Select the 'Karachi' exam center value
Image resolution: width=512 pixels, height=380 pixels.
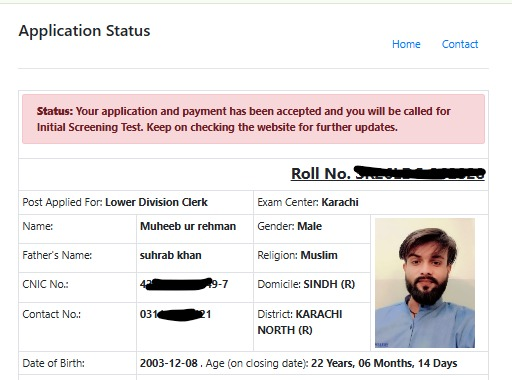[340, 202]
